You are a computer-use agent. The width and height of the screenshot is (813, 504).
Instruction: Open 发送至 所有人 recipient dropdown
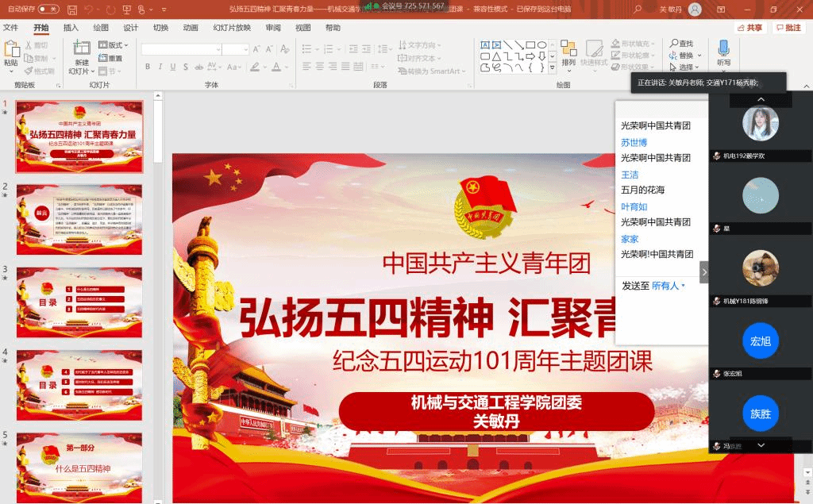(669, 286)
